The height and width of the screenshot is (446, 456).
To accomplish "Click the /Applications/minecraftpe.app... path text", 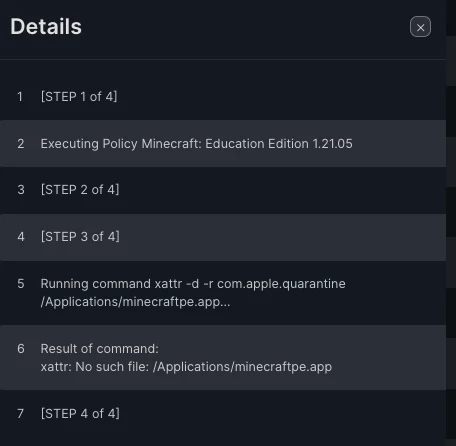I will [135, 302].
